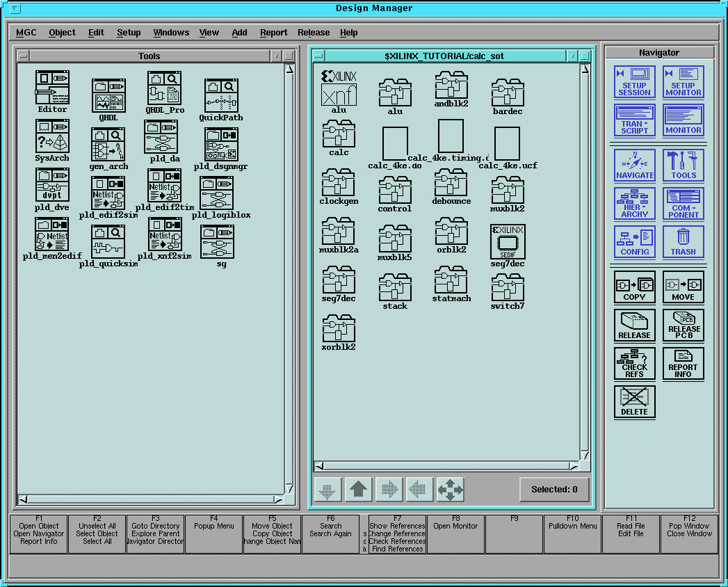
Task: Select the calc_4ke.ucf file
Action: point(507,143)
